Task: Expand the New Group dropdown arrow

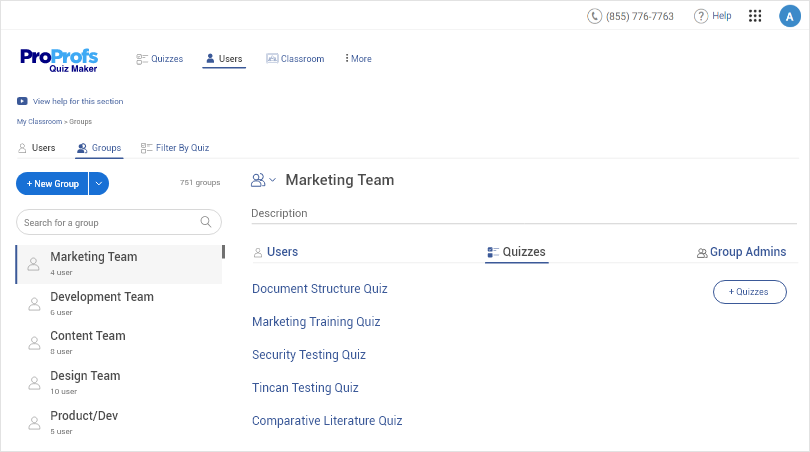Action: [98, 184]
